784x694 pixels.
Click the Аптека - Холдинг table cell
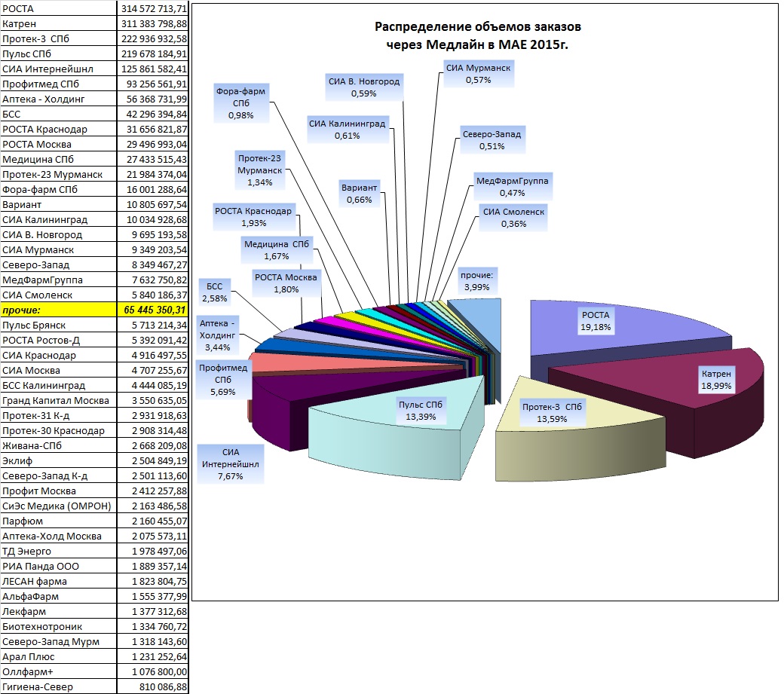click(59, 99)
